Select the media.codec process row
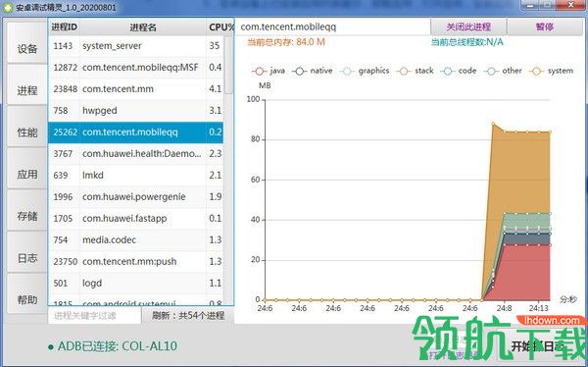 136,239
